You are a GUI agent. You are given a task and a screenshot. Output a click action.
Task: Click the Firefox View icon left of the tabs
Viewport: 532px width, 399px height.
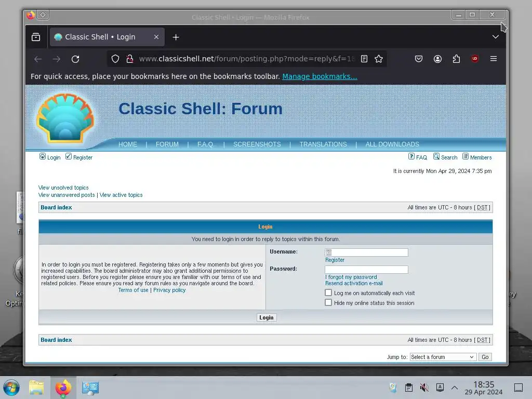(x=36, y=37)
